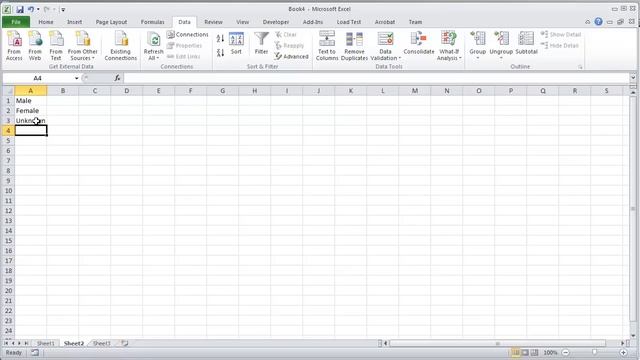Screen dimensions: 640x360
Task: Click Remove Duplicates
Action: pos(354,46)
